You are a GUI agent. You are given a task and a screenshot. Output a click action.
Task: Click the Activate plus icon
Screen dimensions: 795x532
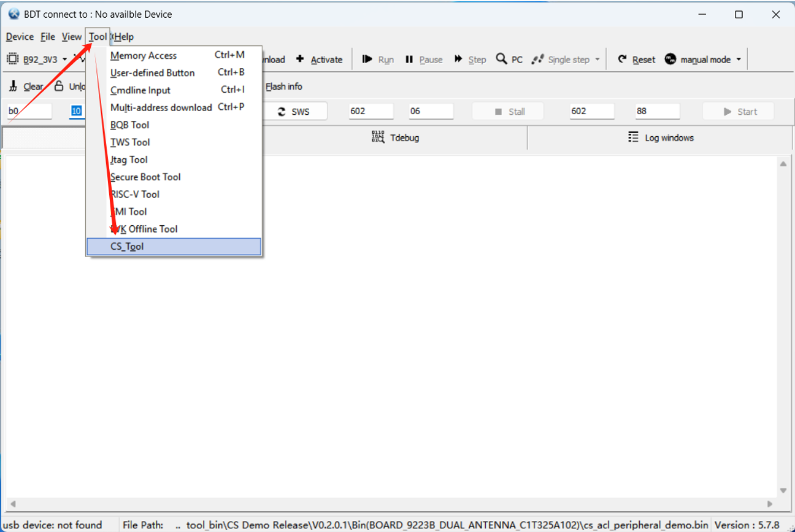(x=300, y=59)
